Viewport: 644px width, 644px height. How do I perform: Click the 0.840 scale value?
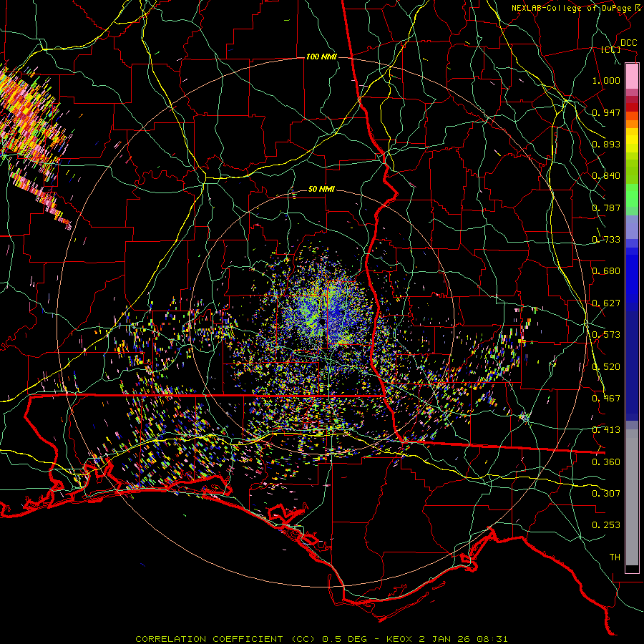[606, 176]
